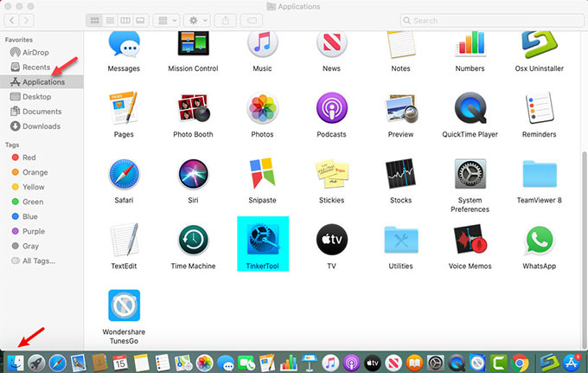Select the Siri app icon
Image resolution: width=588 pixels, height=373 pixels.
point(193,174)
